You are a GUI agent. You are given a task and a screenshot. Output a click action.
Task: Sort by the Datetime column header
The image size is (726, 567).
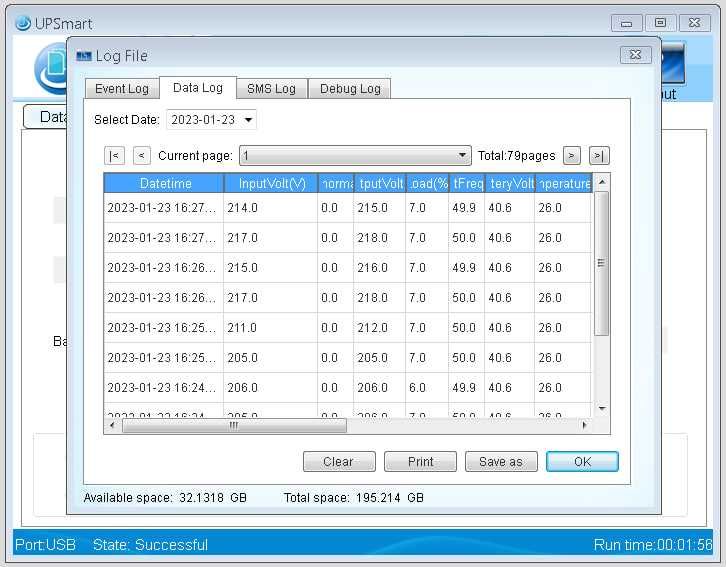click(164, 183)
